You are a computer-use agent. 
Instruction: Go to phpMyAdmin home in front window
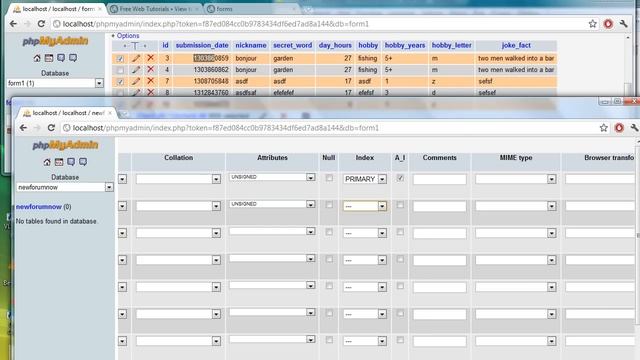click(47, 162)
